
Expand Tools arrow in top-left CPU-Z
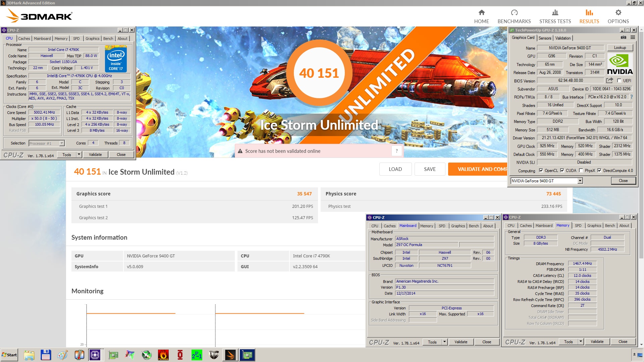pos(79,155)
